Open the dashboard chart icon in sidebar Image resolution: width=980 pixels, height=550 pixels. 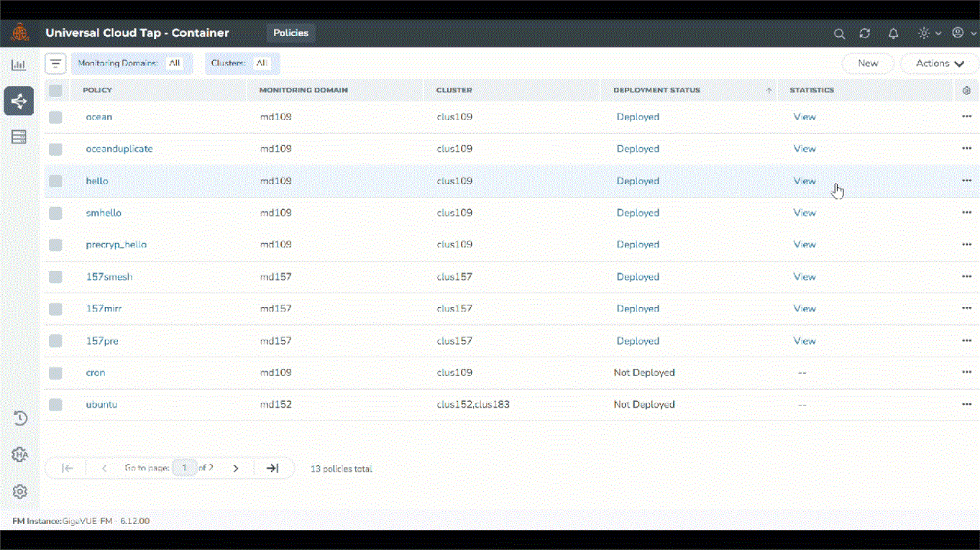coord(19,65)
